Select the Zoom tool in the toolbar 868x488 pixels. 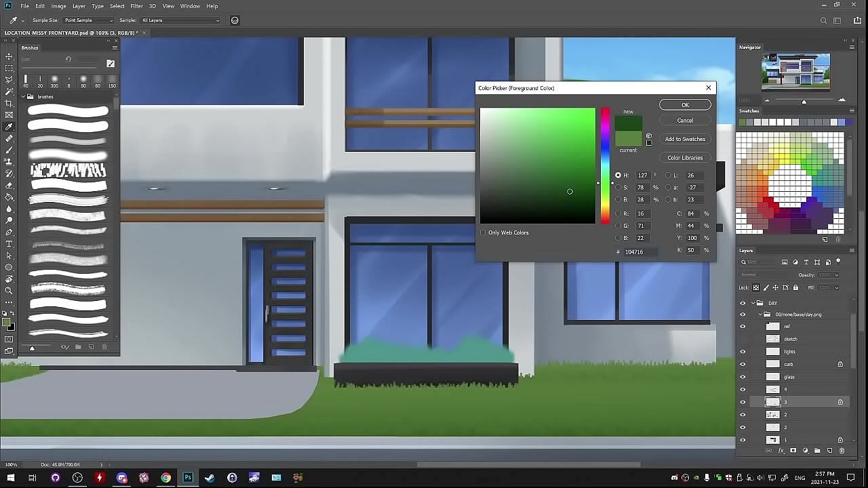pyautogui.click(x=9, y=291)
